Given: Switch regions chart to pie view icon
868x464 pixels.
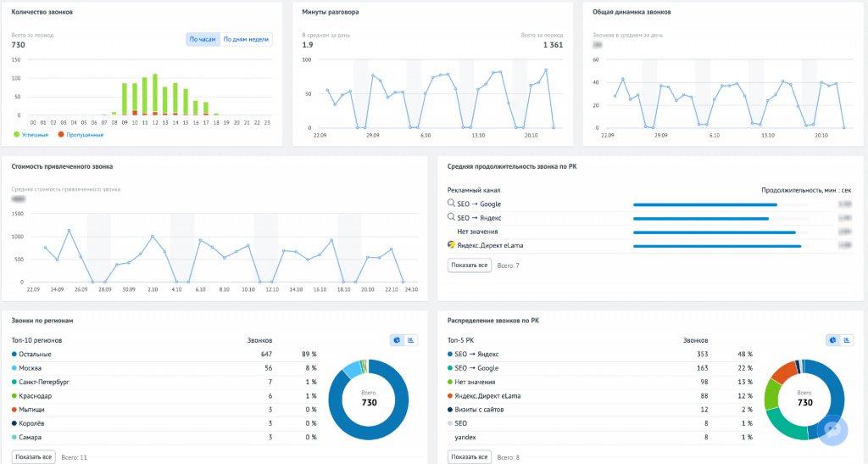Looking at the screenshot, I should [397, 340].
